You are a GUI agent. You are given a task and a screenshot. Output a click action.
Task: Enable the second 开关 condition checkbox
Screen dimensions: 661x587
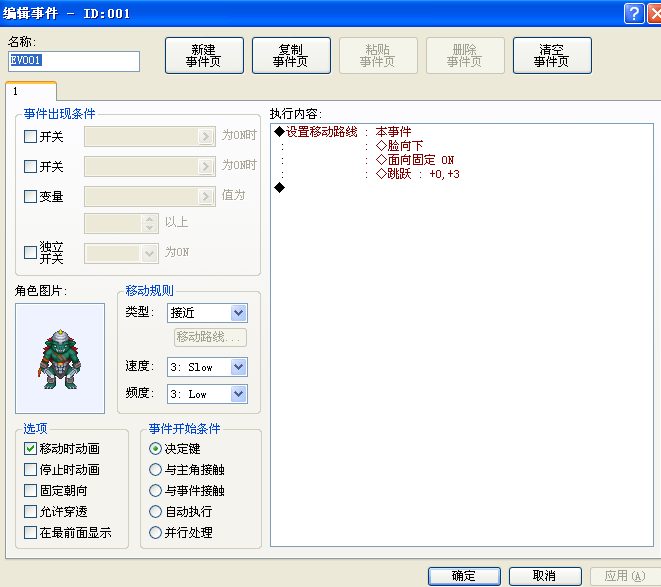click(x=30, y=167)
